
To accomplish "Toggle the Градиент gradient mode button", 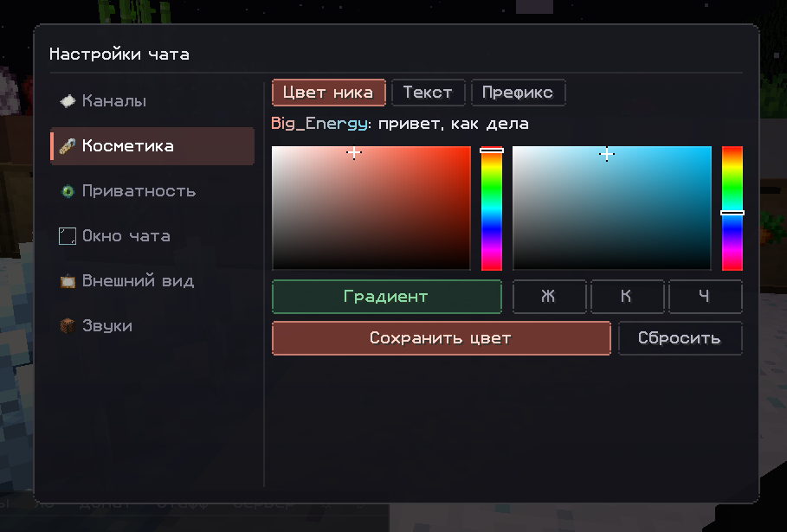I will [386, 297].
